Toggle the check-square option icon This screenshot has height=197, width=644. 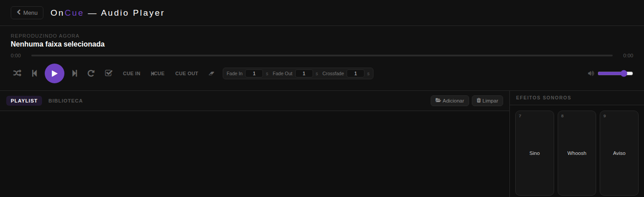[109, 73]
